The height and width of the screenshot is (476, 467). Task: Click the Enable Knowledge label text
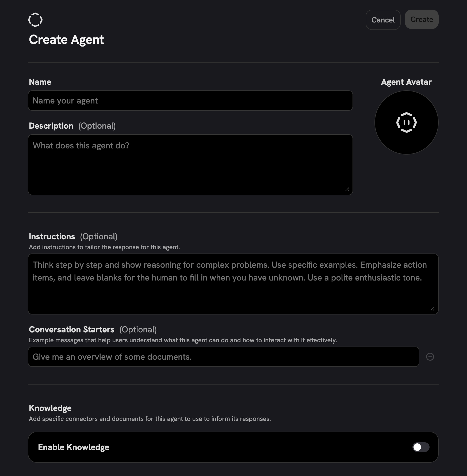point(74,447)
